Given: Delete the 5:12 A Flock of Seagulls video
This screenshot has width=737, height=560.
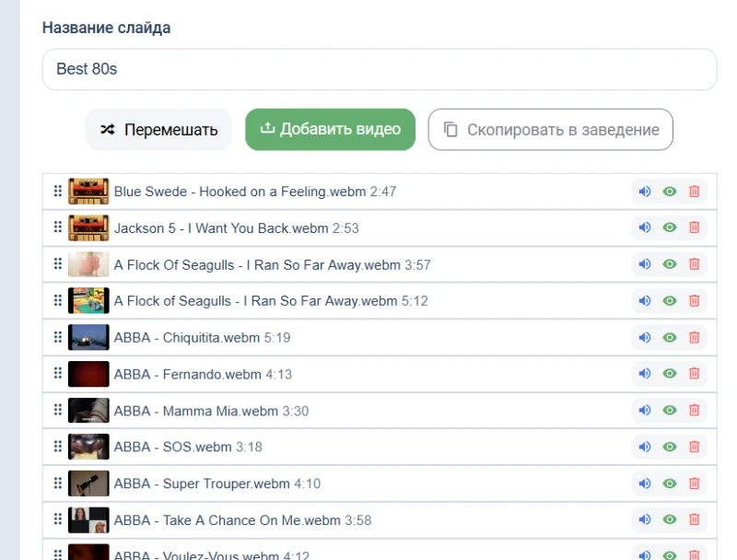Looking at the screenshot, I should [x=695, y=300].
